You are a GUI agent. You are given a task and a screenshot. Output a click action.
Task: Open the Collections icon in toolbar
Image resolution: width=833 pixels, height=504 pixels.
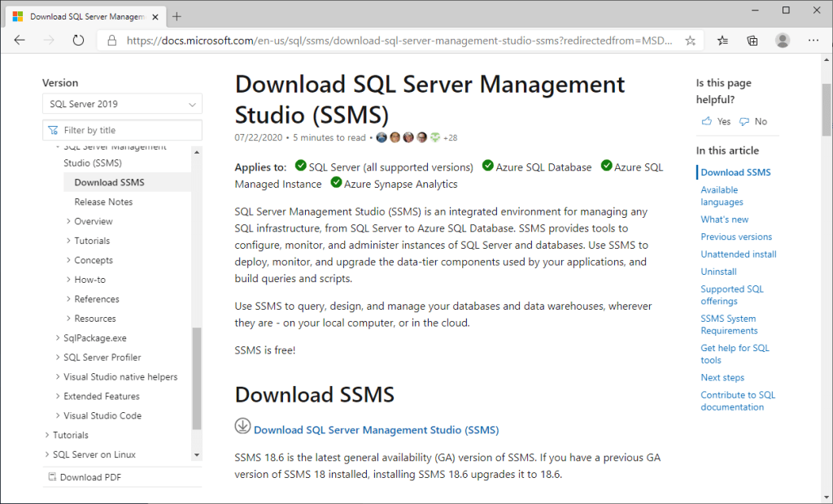(x=752, y=40)
